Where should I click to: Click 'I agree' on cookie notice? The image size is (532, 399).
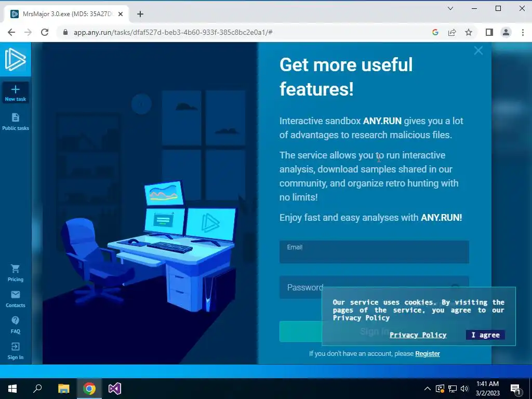click(x=486, y=335)
